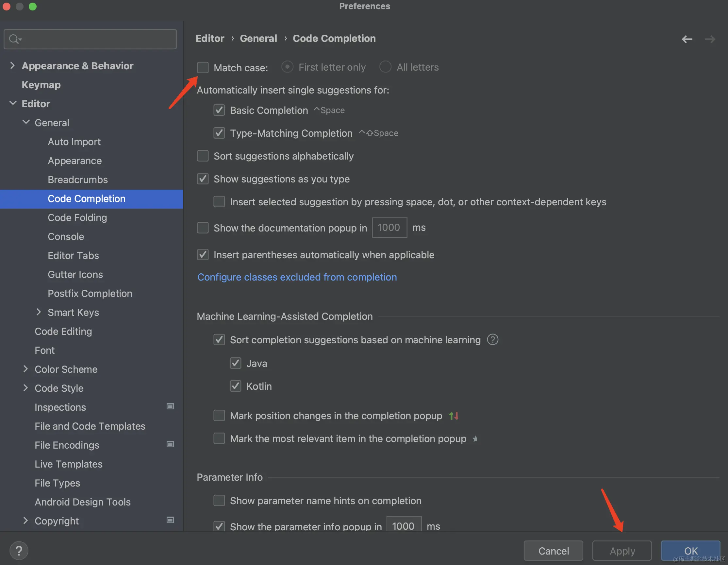Click the back navigation arrow
The image size is (728, 565).
point(687,39)
